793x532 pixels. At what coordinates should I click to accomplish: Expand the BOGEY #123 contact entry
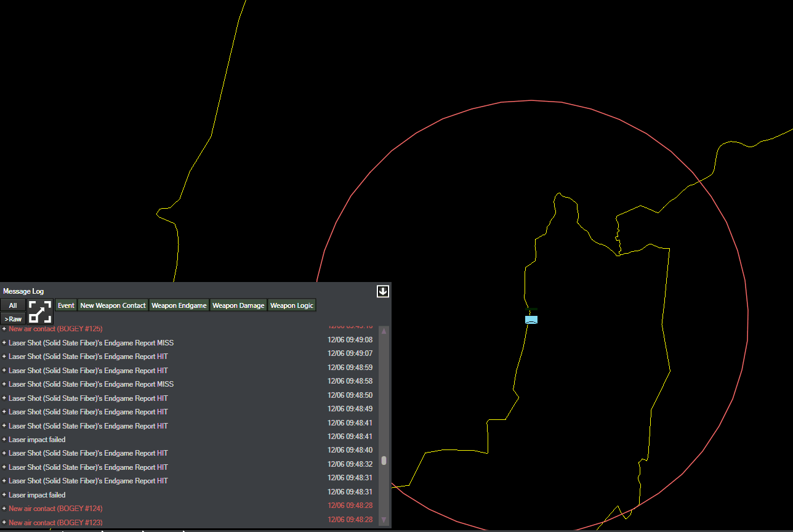pyautogui.click(x=4, y=522)
